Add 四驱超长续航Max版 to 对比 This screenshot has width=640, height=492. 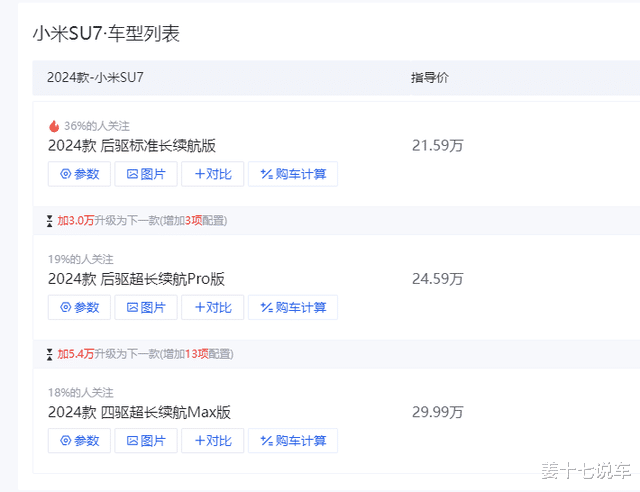click(x=213, y=441)
